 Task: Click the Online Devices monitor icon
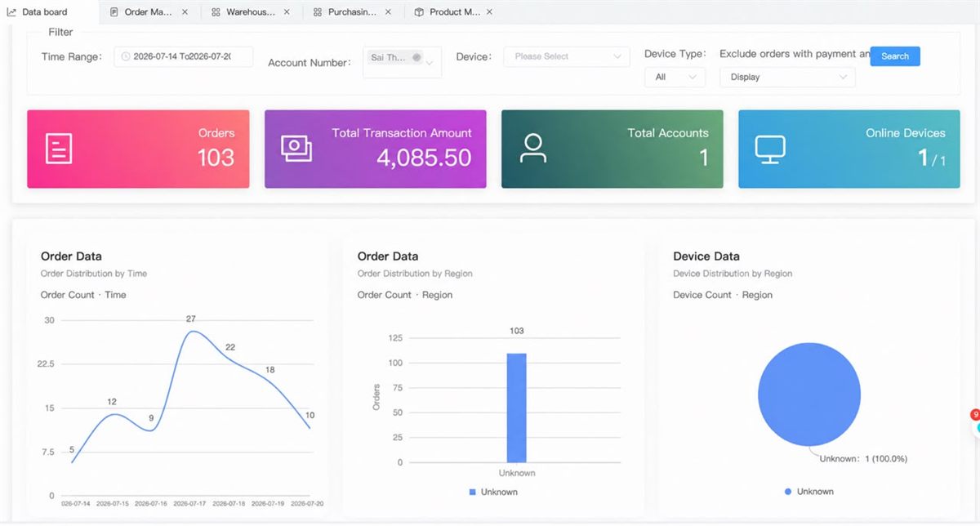click(770, 149)
